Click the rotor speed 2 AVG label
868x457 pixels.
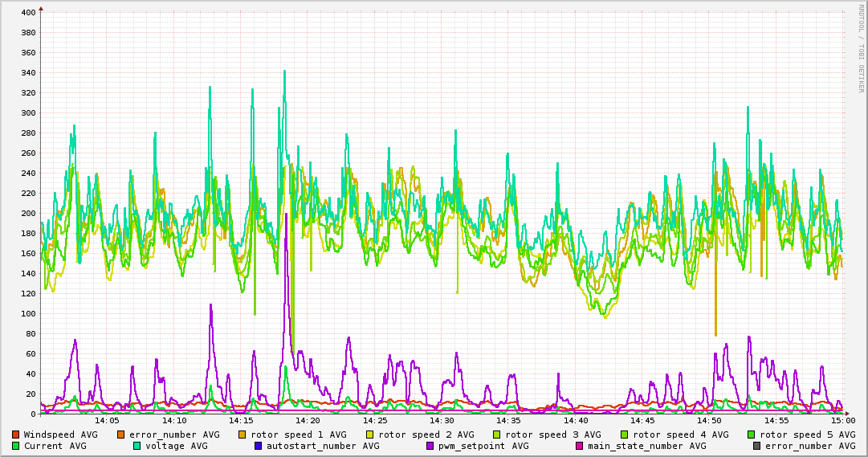[x=426, y=435]
